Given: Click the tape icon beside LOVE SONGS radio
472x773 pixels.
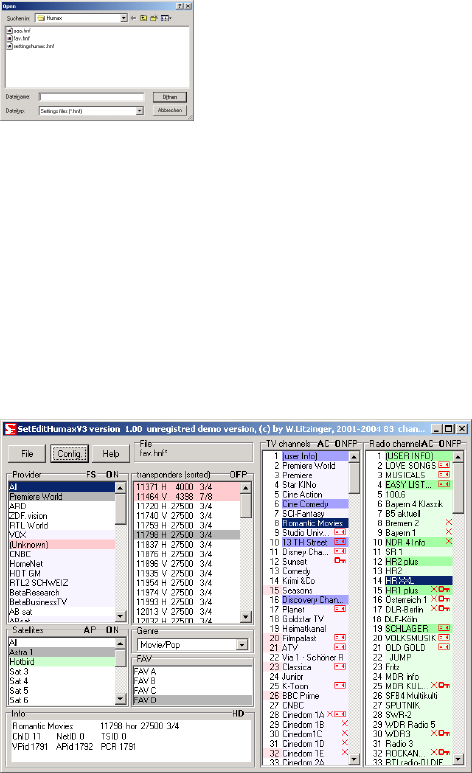Looking at the screenshot, I should tap(444, 465).
